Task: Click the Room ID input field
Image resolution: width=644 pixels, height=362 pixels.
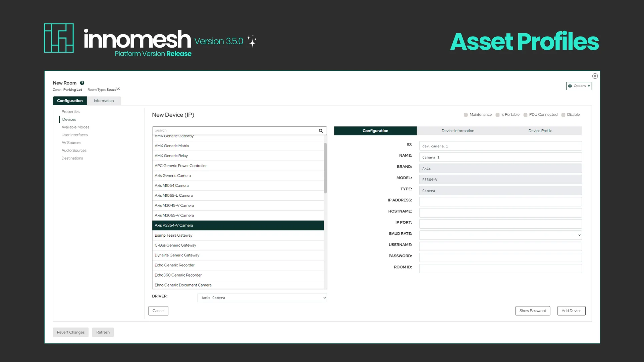Action: tap(500, 268)
